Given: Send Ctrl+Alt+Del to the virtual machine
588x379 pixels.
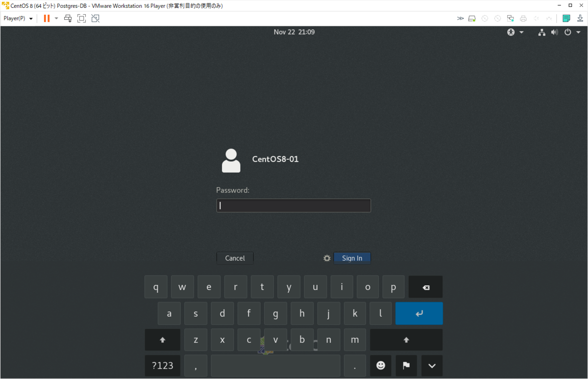Looking at the screenshot, I should 68,19.
